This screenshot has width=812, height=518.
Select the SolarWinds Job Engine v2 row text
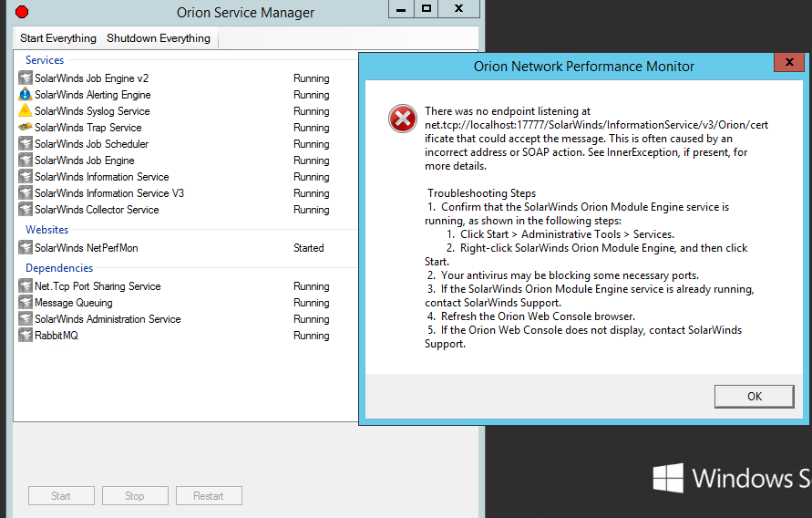[x=92, y=78]
